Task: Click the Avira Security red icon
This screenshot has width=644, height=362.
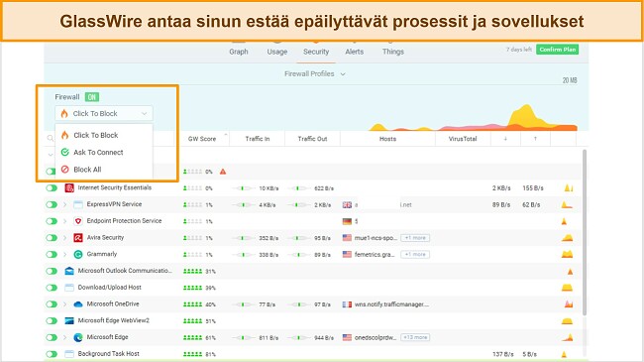Action: (78, 238)
